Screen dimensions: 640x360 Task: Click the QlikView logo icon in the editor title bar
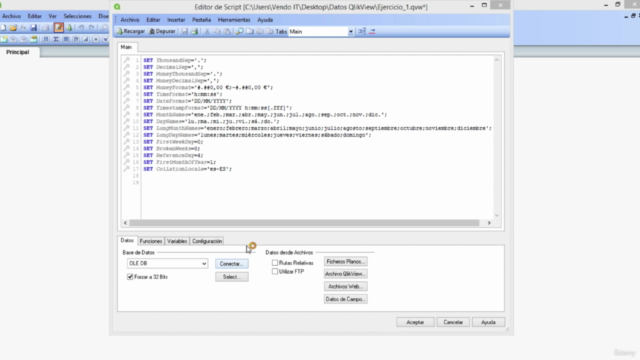(118, 7)
